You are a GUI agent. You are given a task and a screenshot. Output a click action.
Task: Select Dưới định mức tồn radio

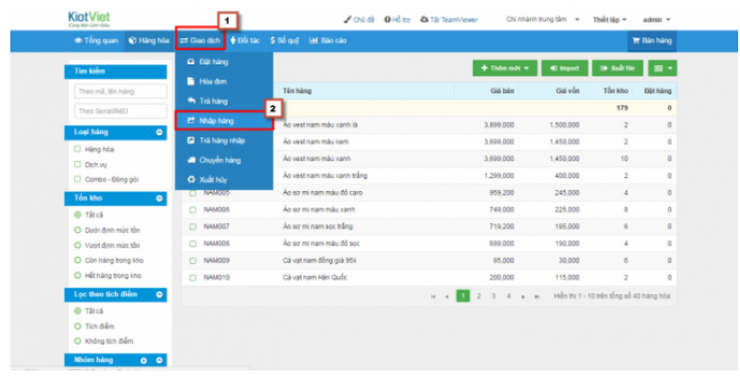[78, 230]
